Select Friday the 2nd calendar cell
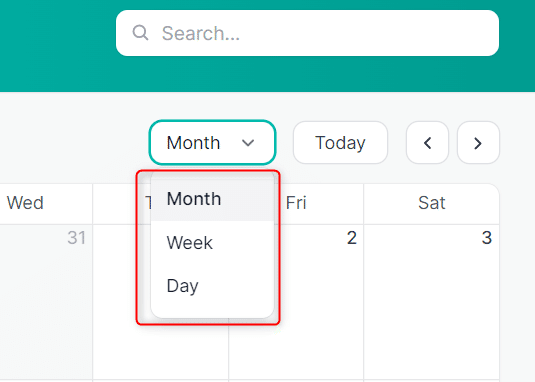The height and width of the screenshot is (382, 535). [296, 302]
